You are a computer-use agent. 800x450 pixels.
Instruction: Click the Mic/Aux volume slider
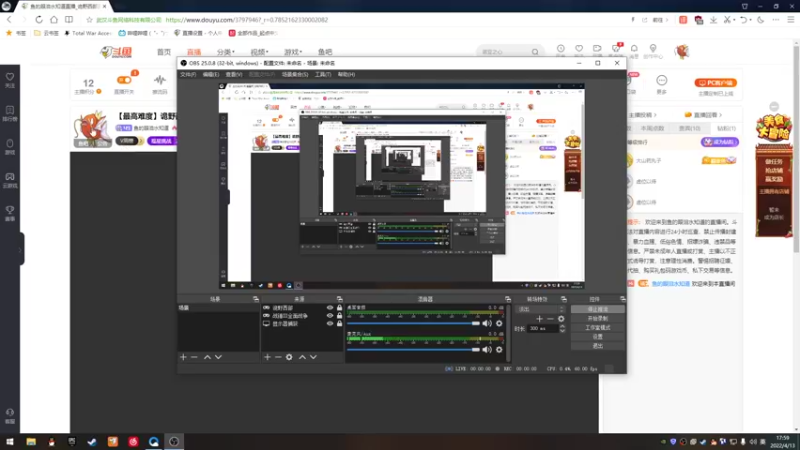pos(413,349)
